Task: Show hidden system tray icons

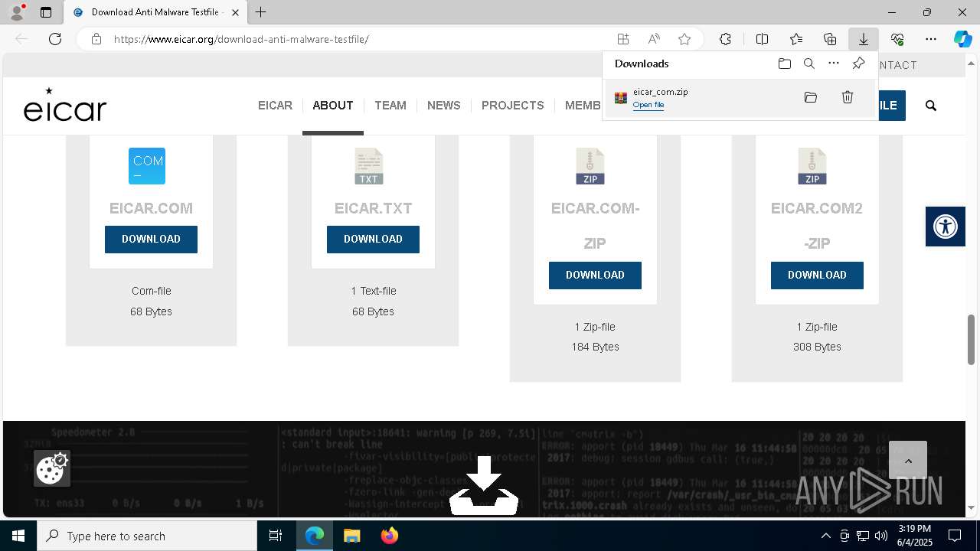Action: (825, 536)
